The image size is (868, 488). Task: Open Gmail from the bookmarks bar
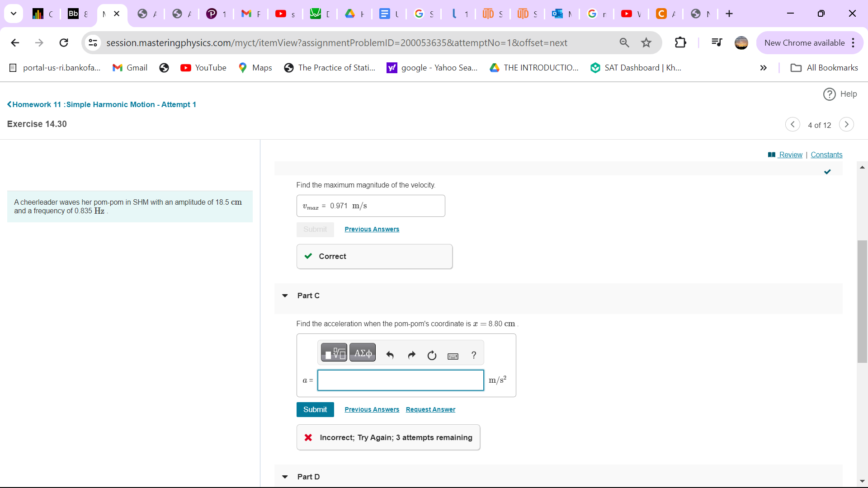click(x=130, y=67)
